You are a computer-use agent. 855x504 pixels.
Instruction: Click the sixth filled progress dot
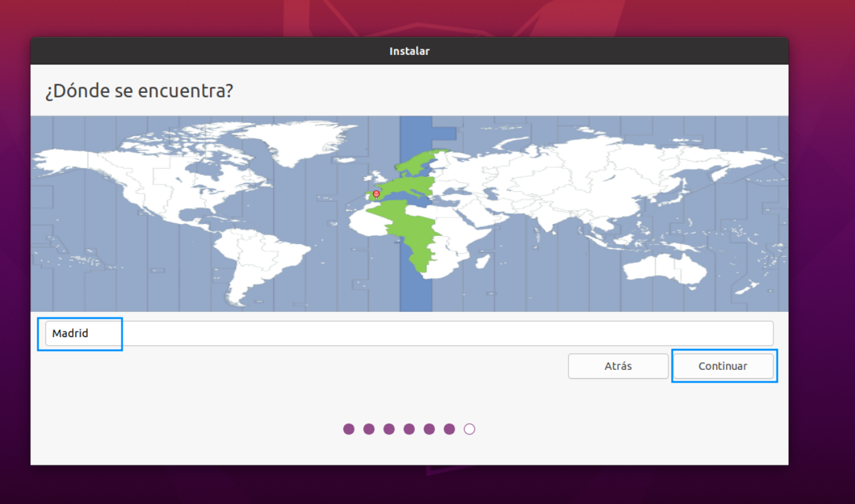tap(450, 429)
